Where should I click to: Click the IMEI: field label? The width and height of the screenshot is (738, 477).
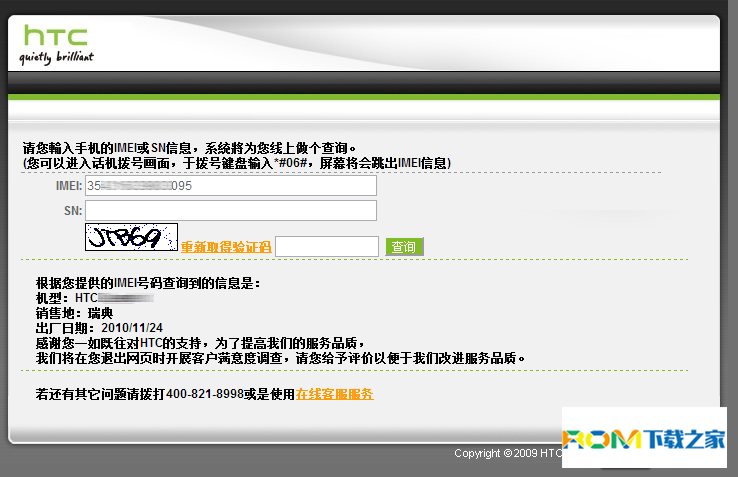coord(69,186)
